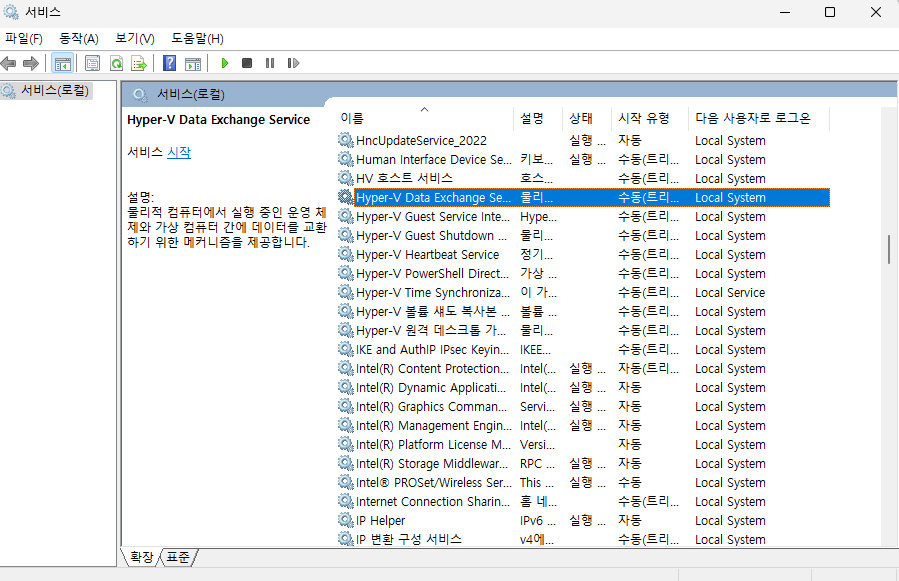Open Properties toolbar icon

pos(92,63)
